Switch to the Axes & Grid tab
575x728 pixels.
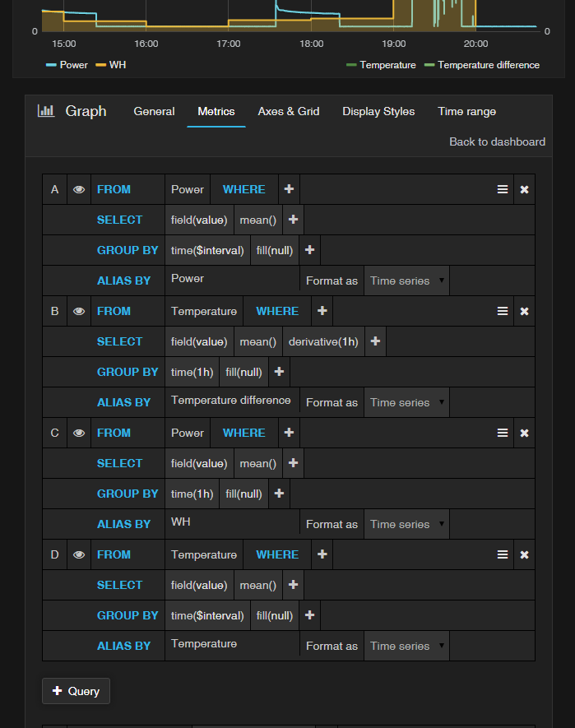[289, 111]
